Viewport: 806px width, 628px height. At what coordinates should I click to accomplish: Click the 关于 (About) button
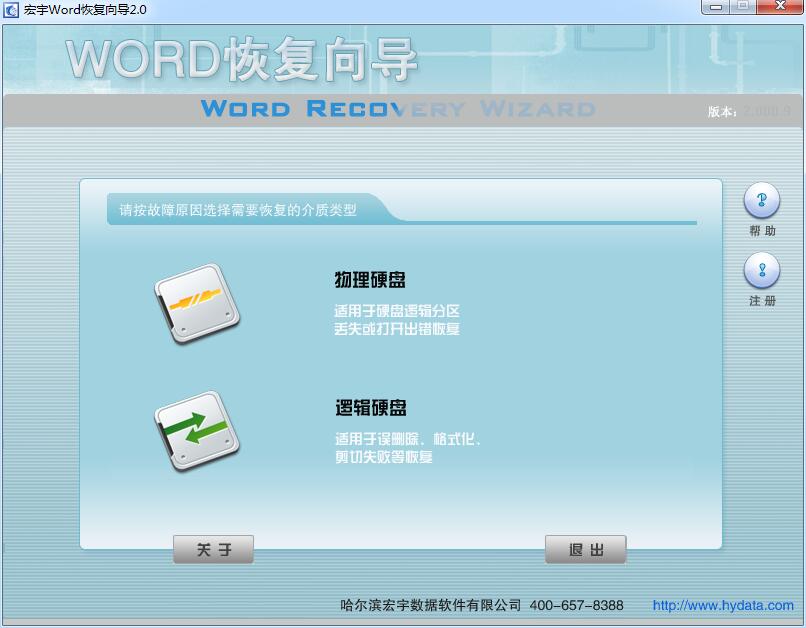213,548
